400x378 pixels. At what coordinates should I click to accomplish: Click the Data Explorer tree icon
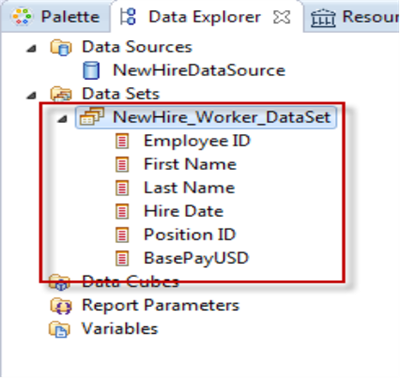pos(128,17)
